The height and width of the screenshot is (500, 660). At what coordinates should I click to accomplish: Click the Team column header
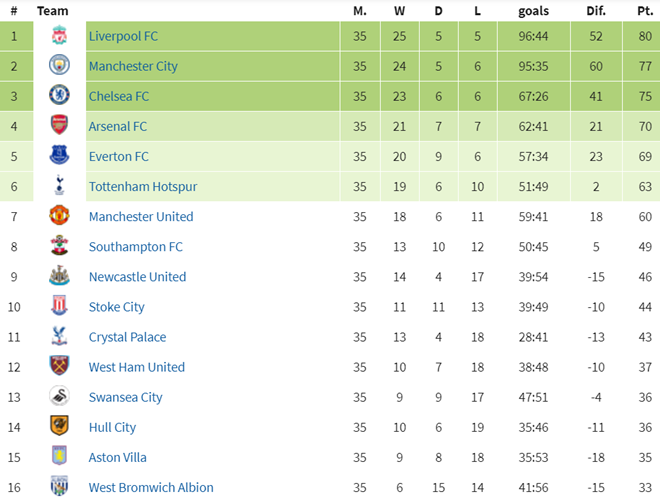[52, 11]
